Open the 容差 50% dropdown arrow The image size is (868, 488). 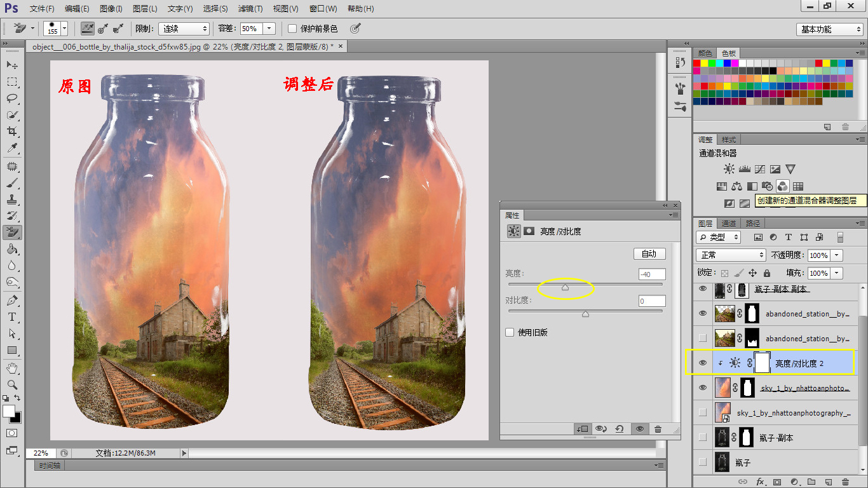click(x=269, y=29)
